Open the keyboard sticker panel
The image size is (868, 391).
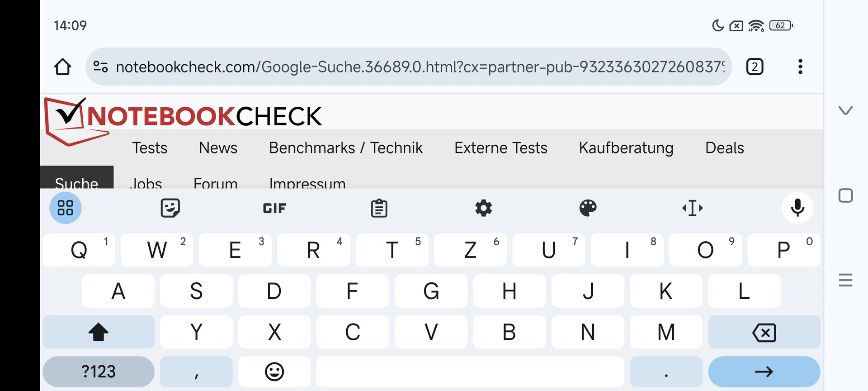(170, 208)
